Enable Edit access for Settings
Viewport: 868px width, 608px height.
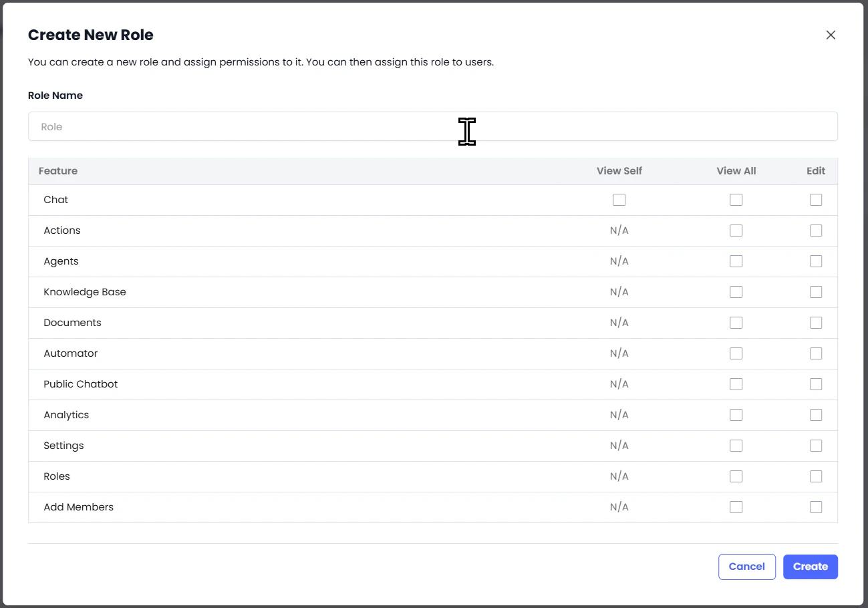click(x=816, y=446)
